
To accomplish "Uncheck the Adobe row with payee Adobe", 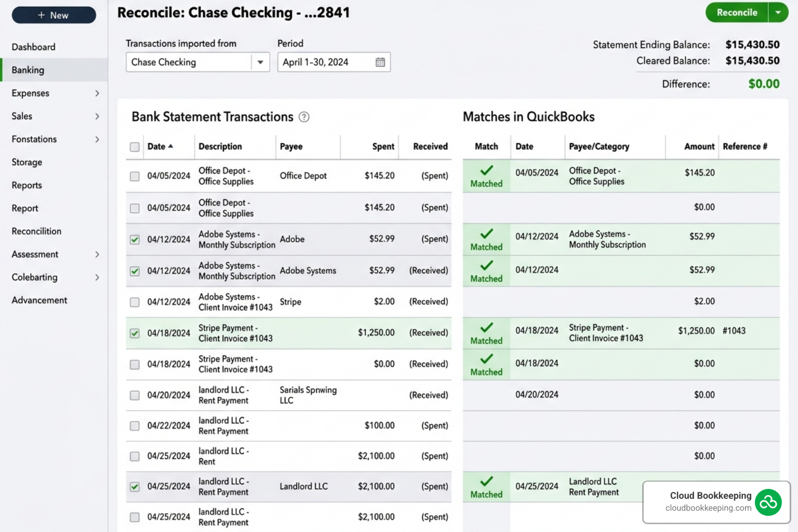I will coord(135,240).
